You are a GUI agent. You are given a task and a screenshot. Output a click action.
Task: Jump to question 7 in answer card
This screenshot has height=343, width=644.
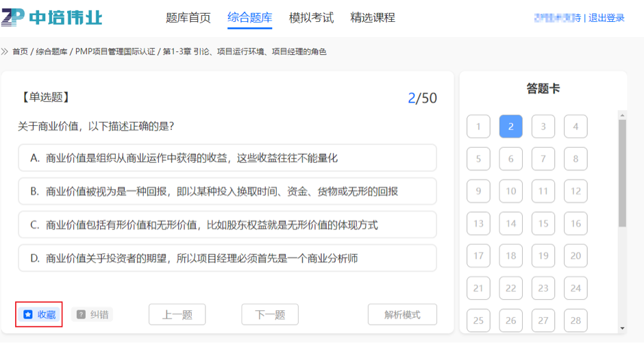click(543, 159)
